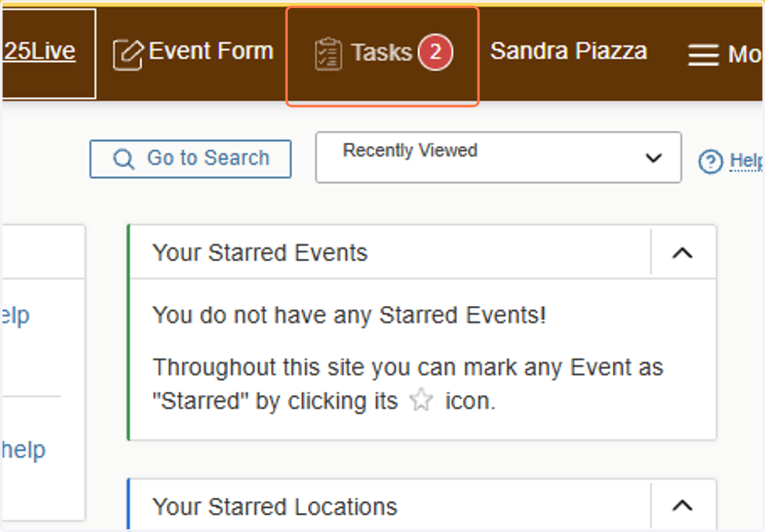The height and width of the screenshot is (532, 765).
Task: Click the Tasks clipboard icon
Action: [329, 54]
